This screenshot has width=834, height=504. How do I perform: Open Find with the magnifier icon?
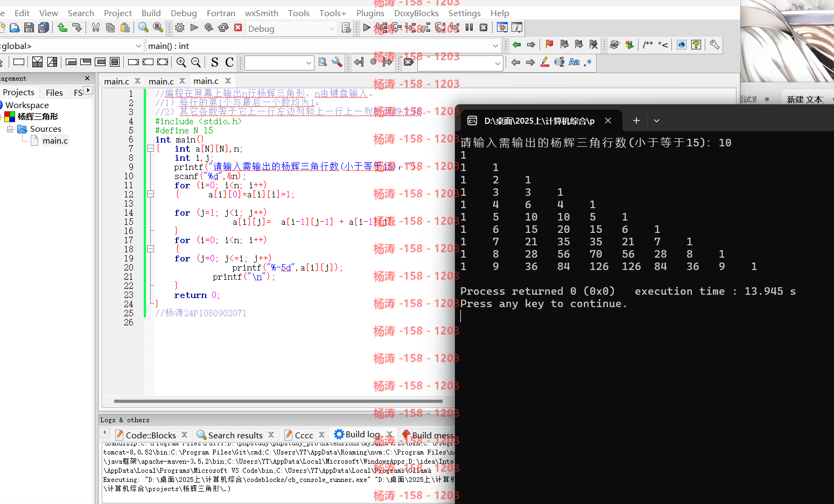click(x=143, y=27)
